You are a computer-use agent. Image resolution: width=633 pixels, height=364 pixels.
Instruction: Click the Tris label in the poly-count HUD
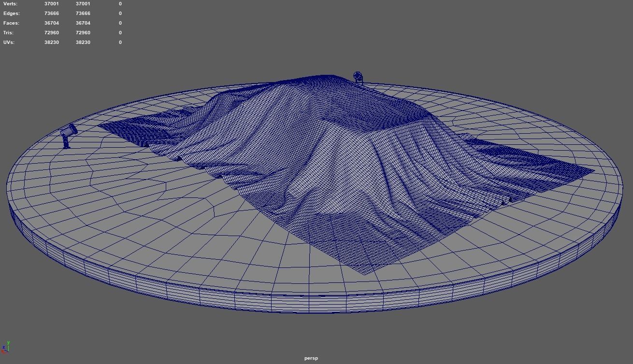[x=8, y=33]
